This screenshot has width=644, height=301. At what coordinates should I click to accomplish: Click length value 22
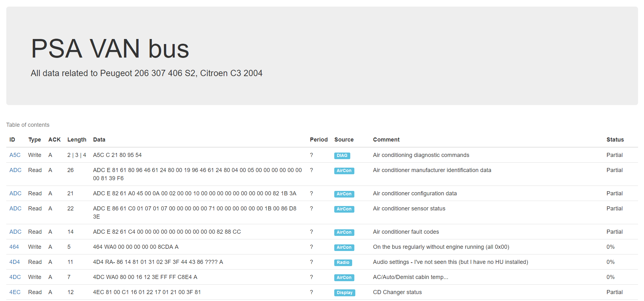tap(70, 209)
